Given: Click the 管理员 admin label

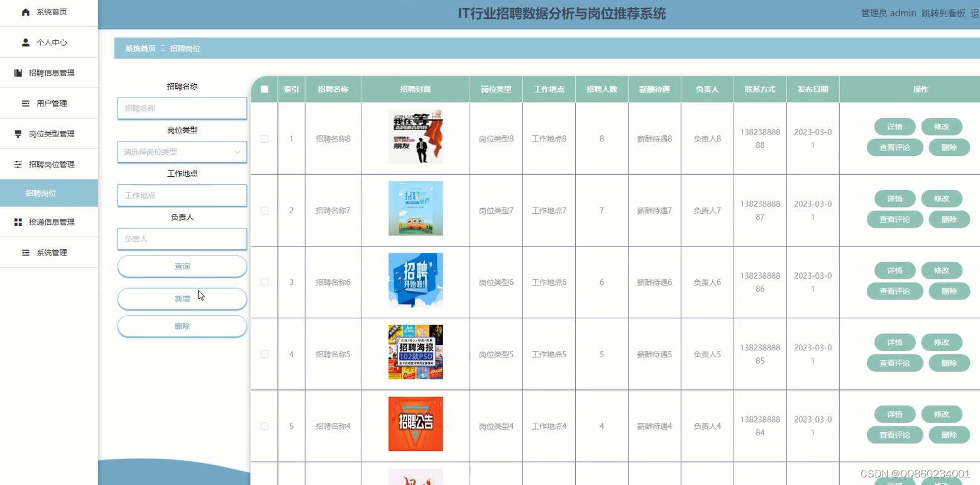Looking at the screenshot, I should click(888, 13).
